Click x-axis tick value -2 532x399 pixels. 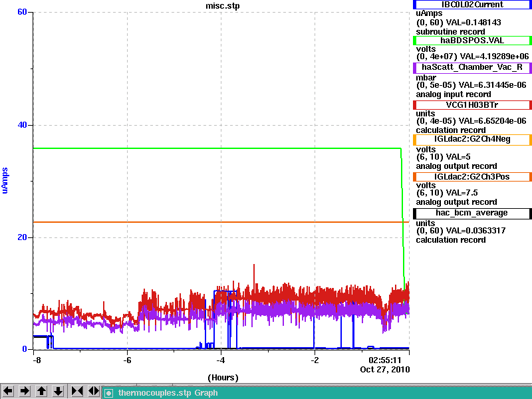click(315, 360)
